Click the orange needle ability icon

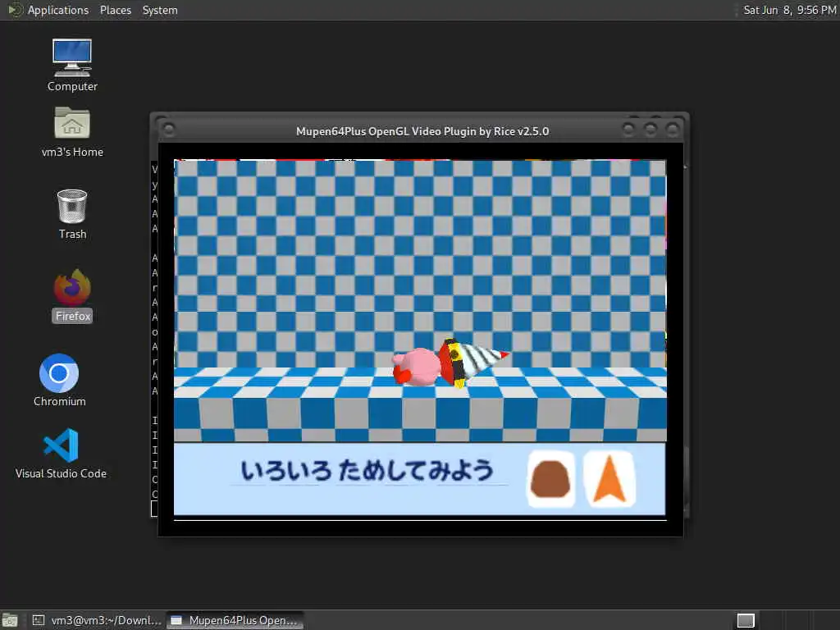tap(609, 479)
